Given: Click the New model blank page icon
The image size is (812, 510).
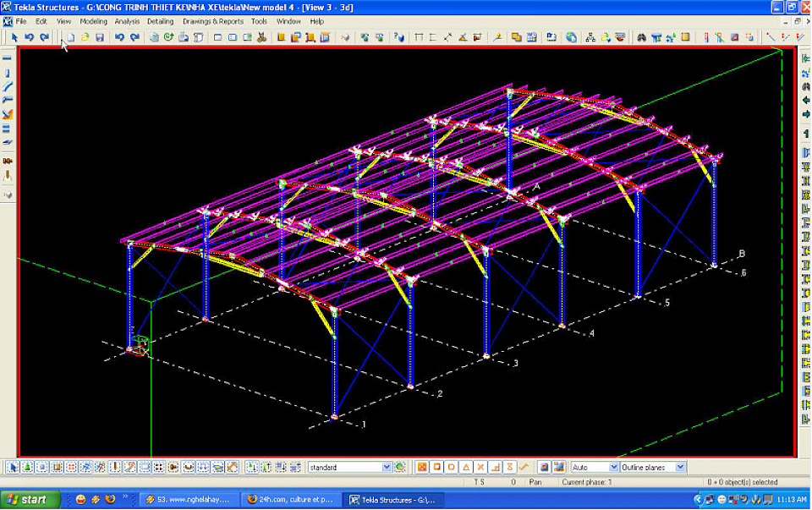Looking at the screenshot, I should [71, 37].
